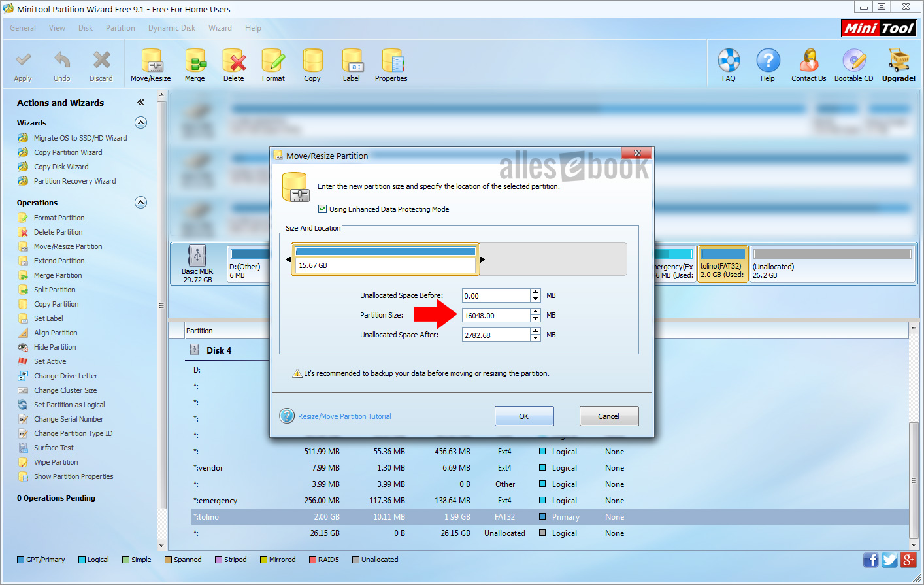This screenshot has height=585, width=924.
Task: Collapse the Wizards section
Action: [x=140, y=123]
